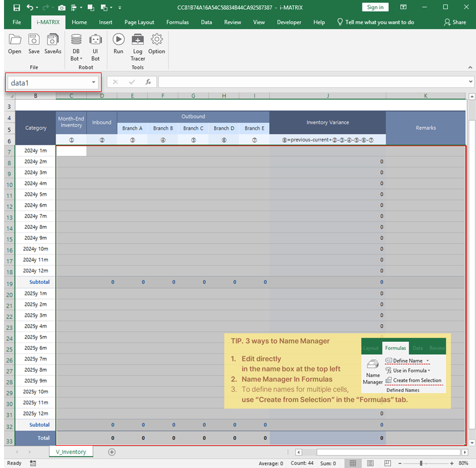
Task: Expand the Name Box dropdown showing data1
Action: point(93,82)
